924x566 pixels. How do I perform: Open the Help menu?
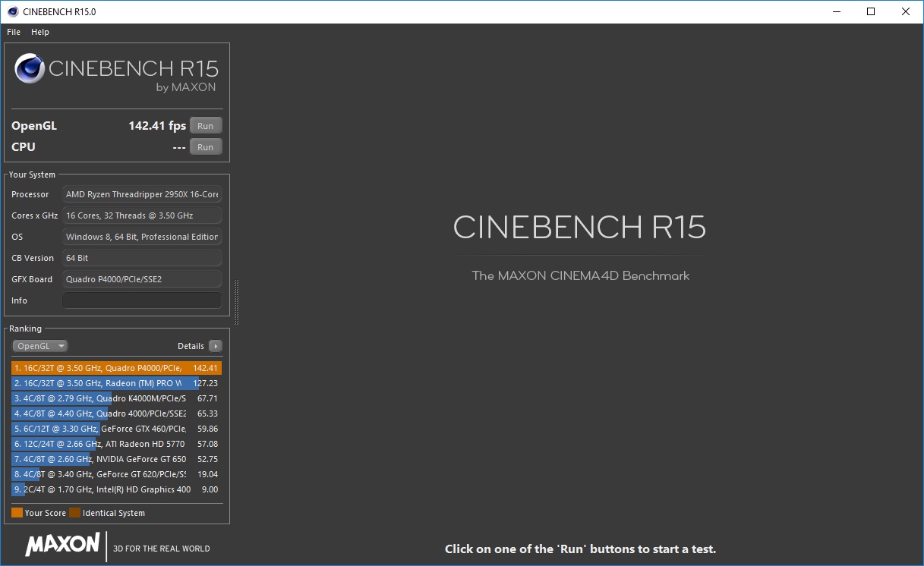40,32
